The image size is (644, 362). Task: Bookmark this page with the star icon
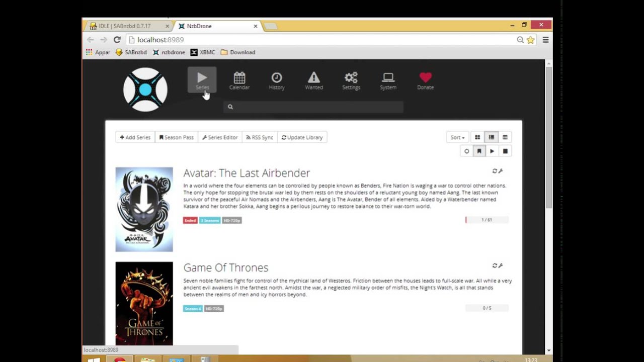[530, 40]
